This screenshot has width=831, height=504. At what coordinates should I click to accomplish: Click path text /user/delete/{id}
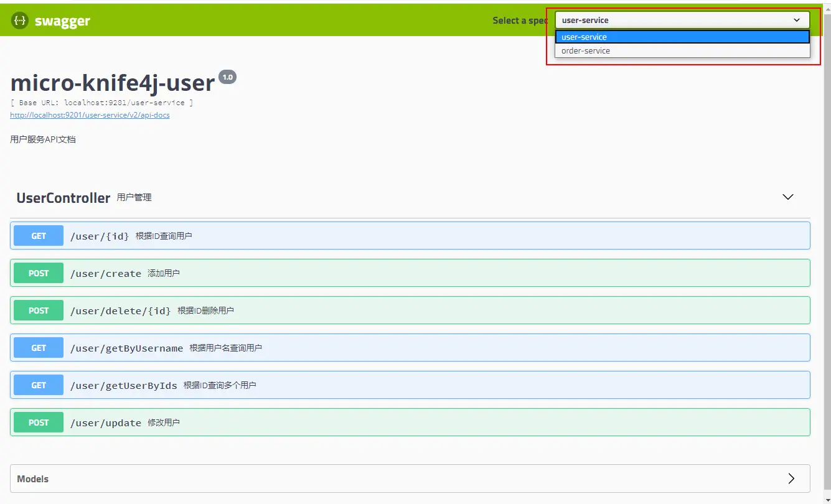[x=120, y=311]
